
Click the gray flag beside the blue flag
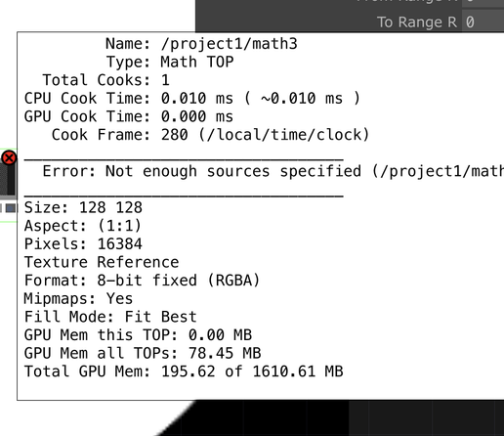pyautogui.click(x=1, y=208)
